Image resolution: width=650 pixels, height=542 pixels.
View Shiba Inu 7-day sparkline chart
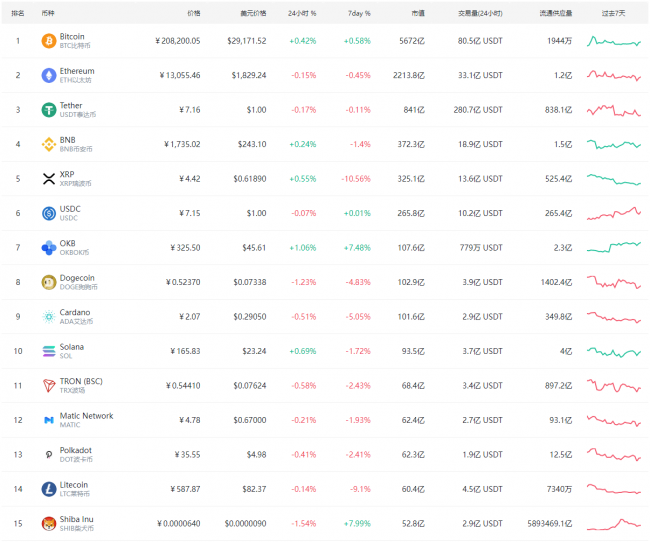[x=614, y=524]
